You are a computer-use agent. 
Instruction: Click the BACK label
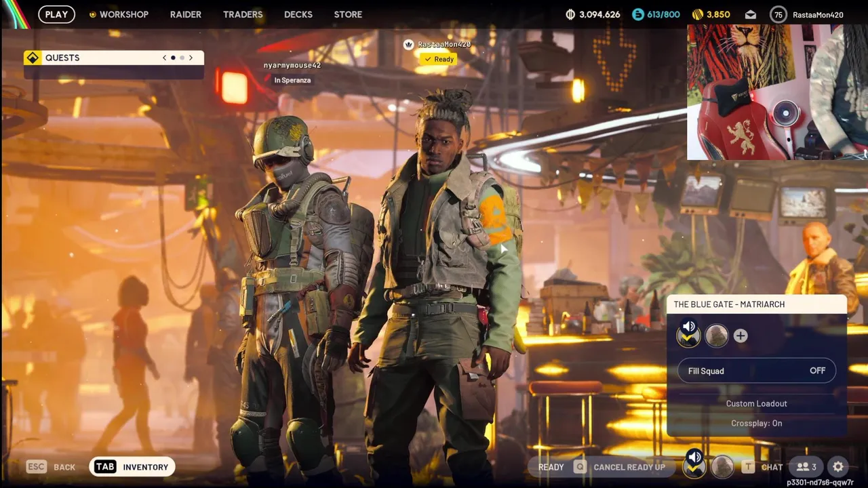pyautogui.click(x=64, y=467)
